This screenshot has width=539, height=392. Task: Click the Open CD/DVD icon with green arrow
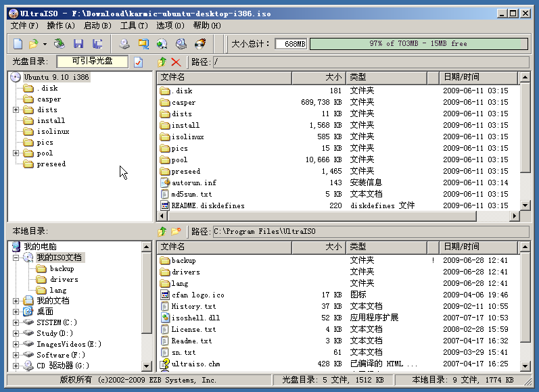[59, 44]
